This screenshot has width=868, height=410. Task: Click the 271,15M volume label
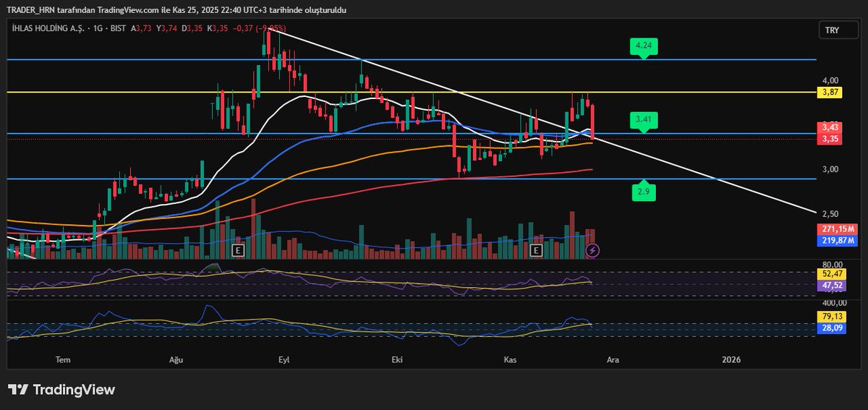[x=838, y=229]
